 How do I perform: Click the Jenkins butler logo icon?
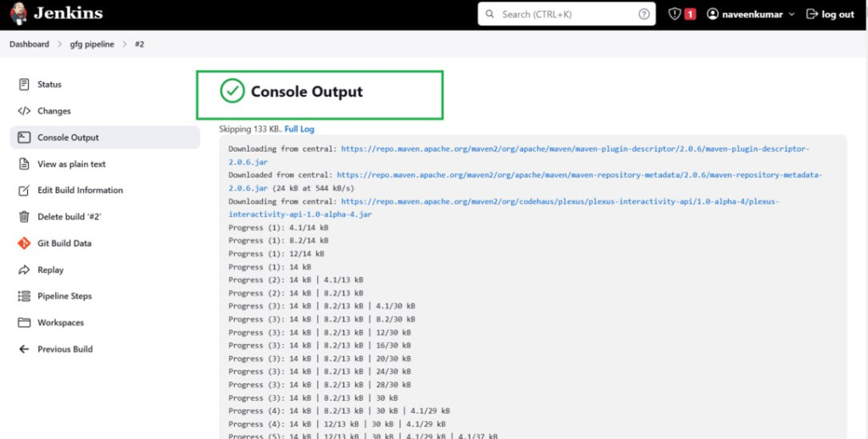click(19, 14)
